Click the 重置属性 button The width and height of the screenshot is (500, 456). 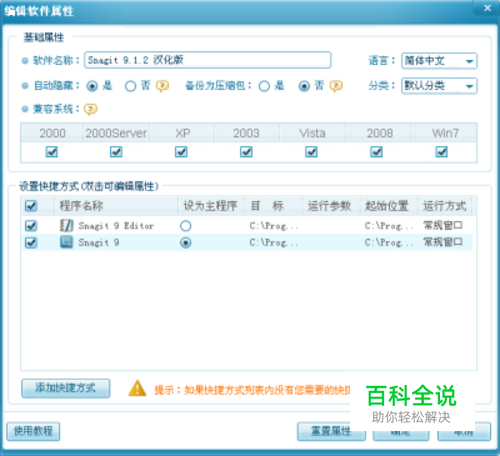(x=331, y=431)
